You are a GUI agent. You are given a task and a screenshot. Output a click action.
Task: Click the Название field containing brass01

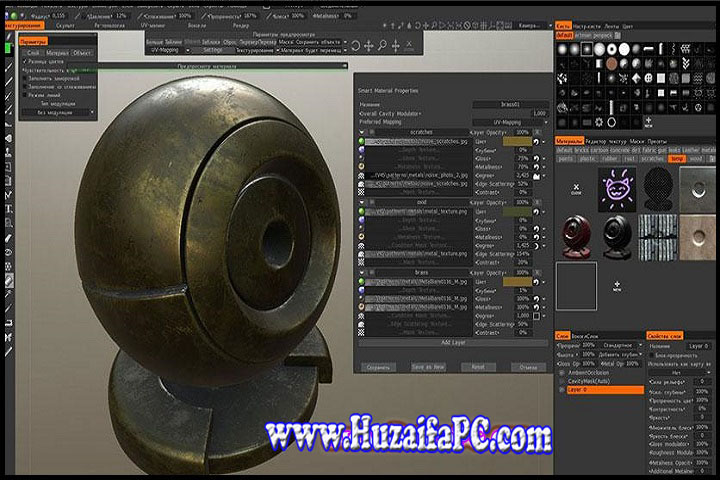pos(511,105)
